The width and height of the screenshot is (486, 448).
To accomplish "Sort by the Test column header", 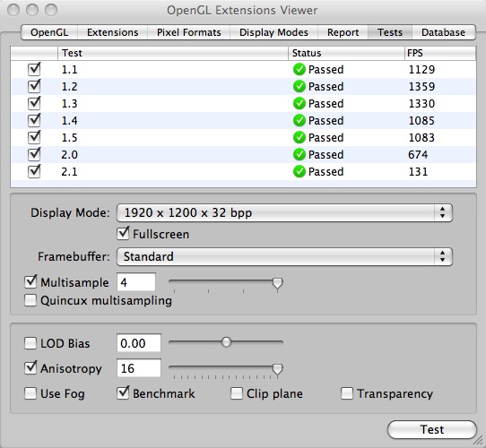I will coord(173,53).
